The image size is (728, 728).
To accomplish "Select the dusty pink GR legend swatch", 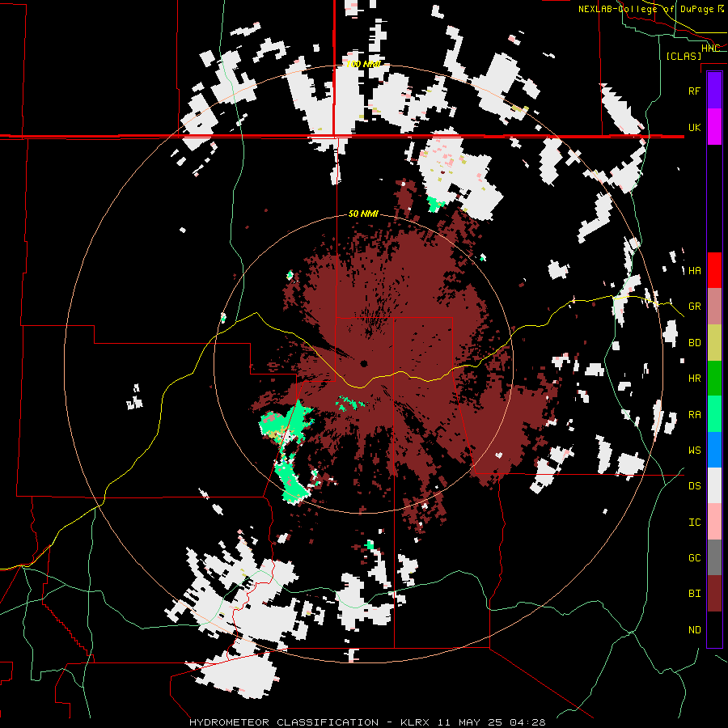I will (x=714, y=307).
